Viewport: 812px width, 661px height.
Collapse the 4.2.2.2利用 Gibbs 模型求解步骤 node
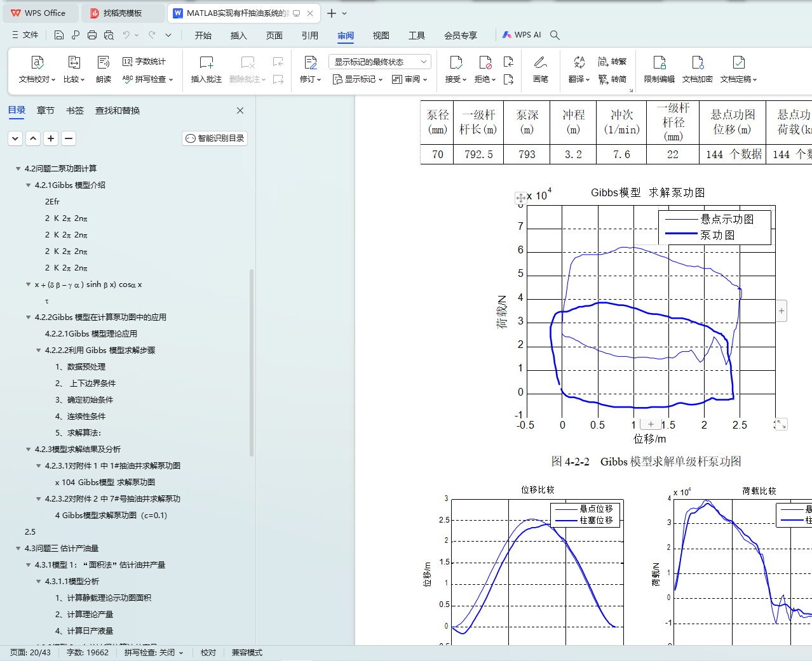tap(38, 351)
